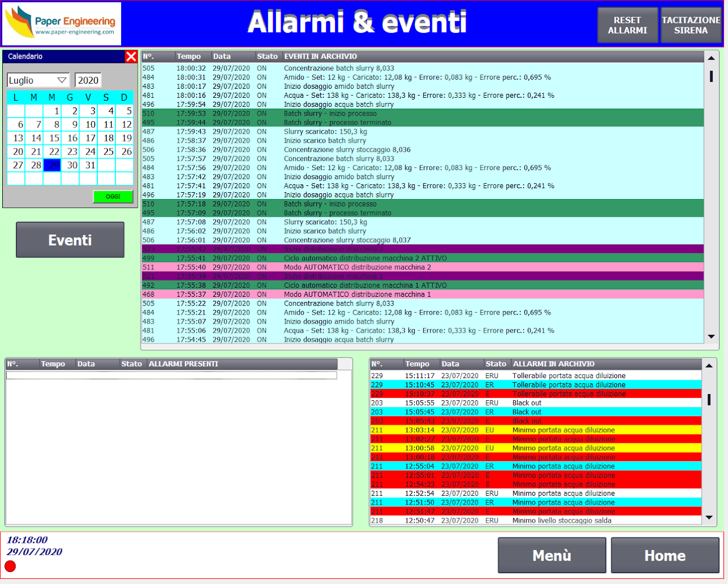Go to the Home page
The height and width of the screenshot is (584, 728).
pos(665,556)
